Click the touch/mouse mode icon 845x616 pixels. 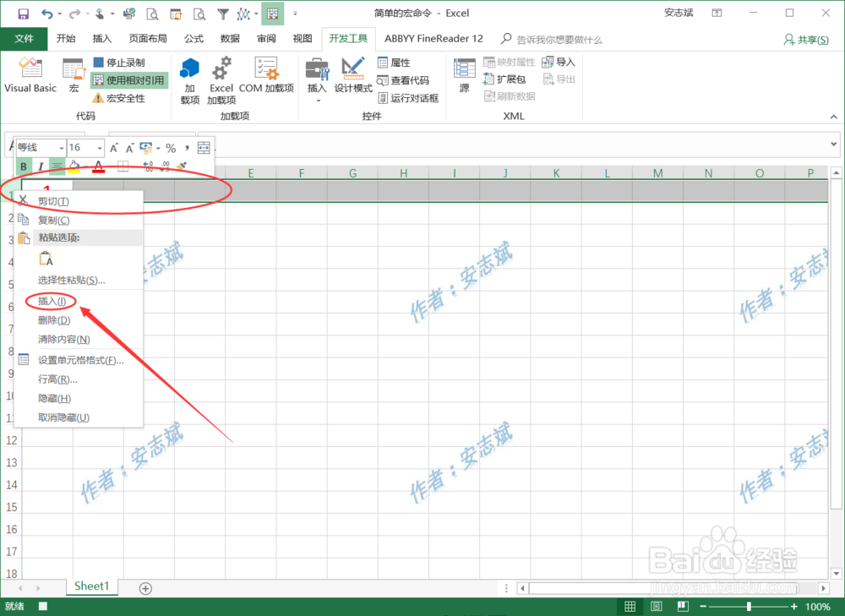(x=101, y=14)
